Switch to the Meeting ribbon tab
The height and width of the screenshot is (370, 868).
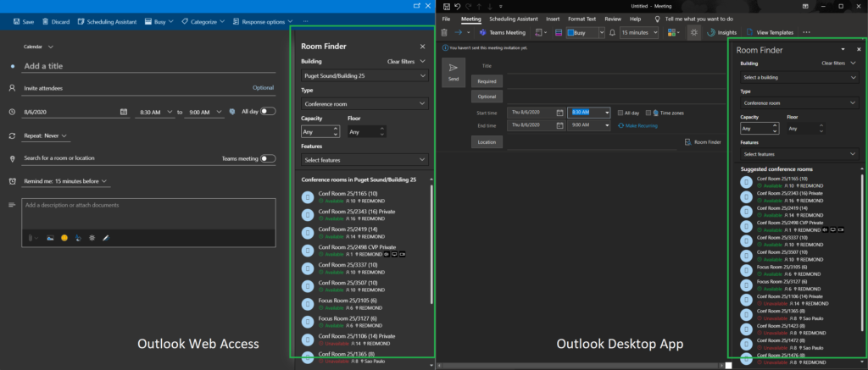click(x=471, y=19)
